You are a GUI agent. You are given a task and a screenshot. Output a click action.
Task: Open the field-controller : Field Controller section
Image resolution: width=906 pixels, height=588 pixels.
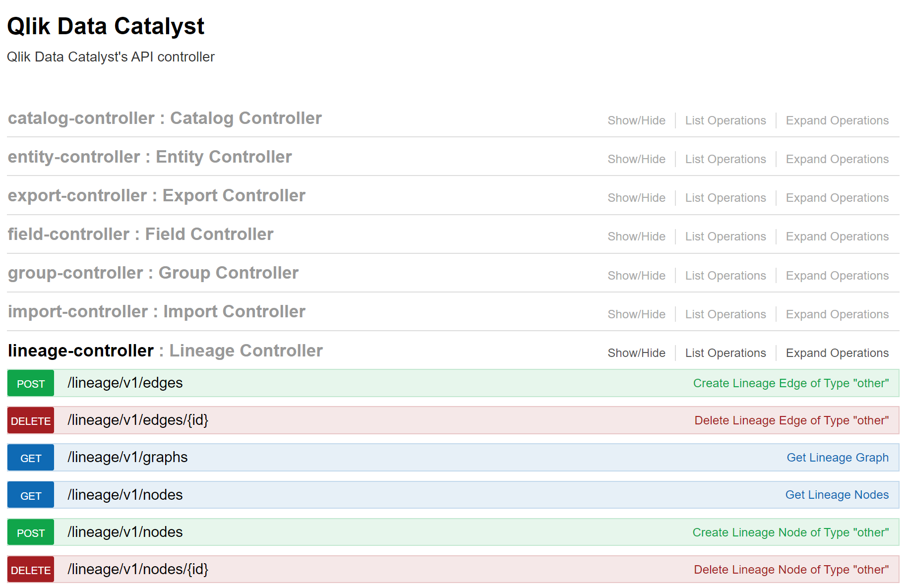140,234
